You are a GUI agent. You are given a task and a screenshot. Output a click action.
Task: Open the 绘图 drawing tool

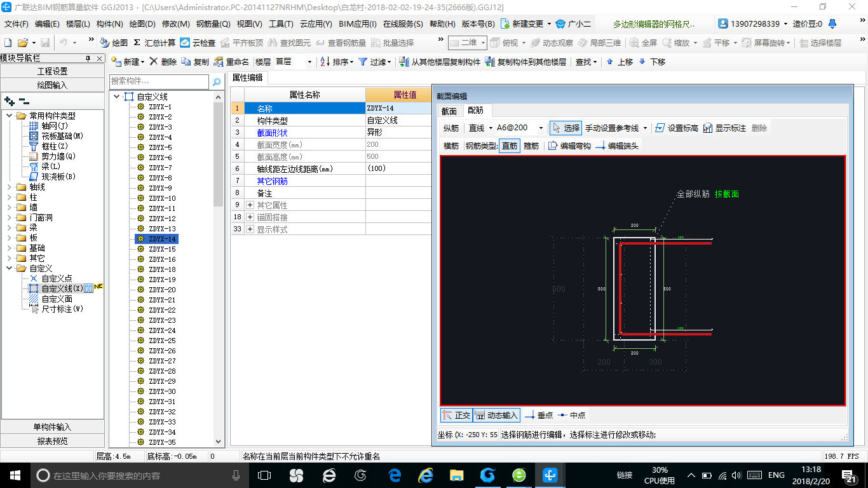point(114,43)
